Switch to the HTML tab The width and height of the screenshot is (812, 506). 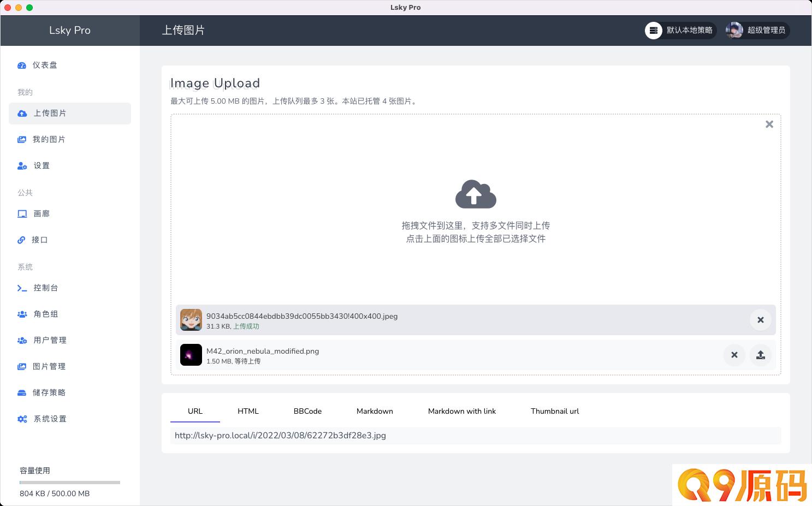coord(248,412)
